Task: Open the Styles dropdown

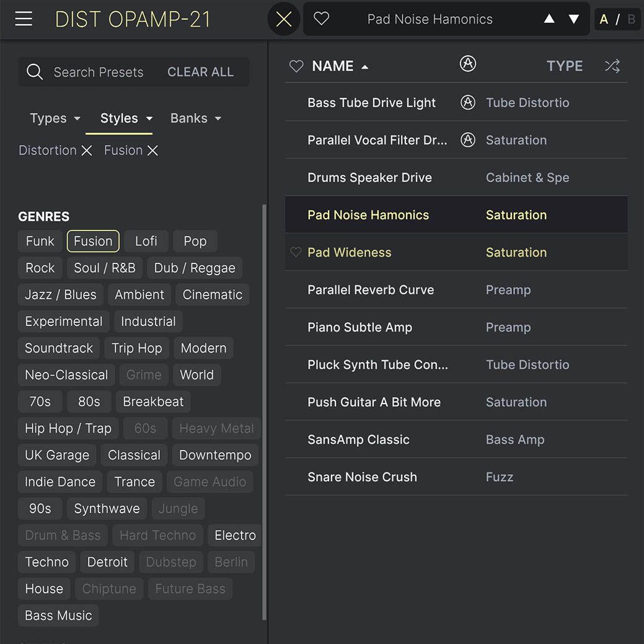Action: (126, 118)
